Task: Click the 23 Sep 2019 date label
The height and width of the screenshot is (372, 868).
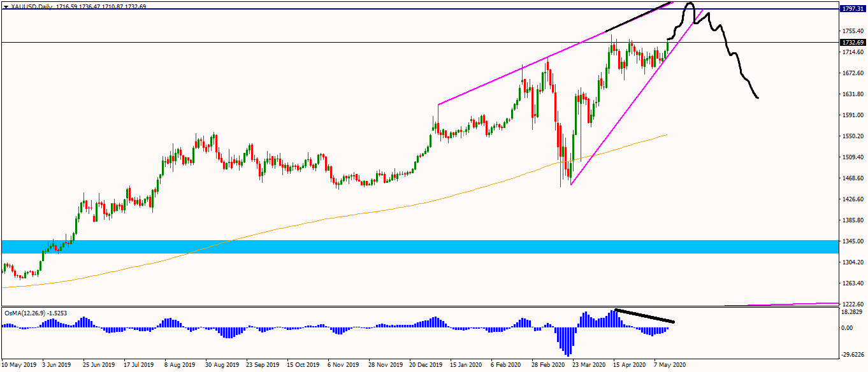Action: (x=262, y=366)
